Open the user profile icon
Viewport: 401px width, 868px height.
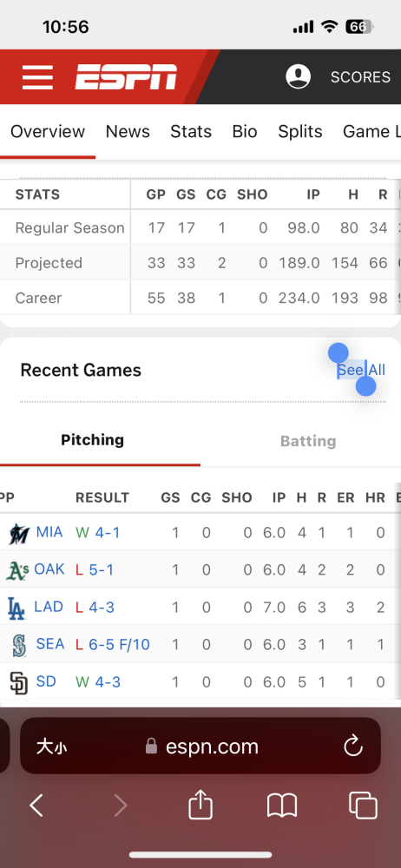pyautogui.click(x=298, y=76)
